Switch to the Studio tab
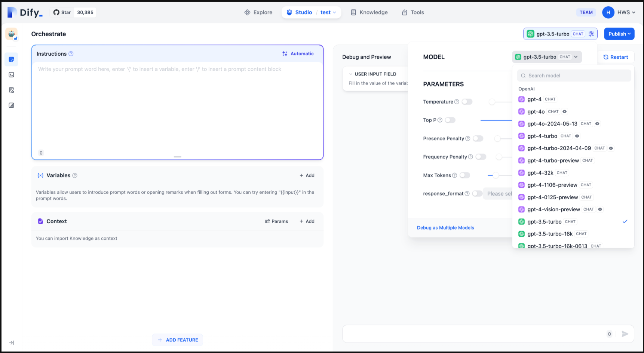The image size is (644, 353). (299, 12)
